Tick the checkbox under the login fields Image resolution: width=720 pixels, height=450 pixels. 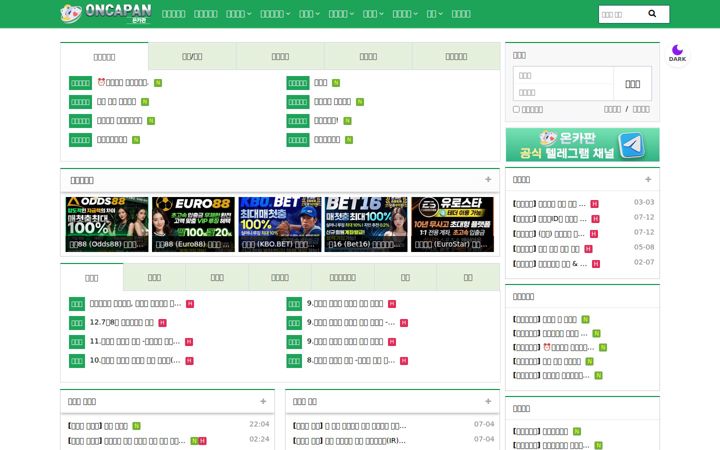[x=516, y=109]
